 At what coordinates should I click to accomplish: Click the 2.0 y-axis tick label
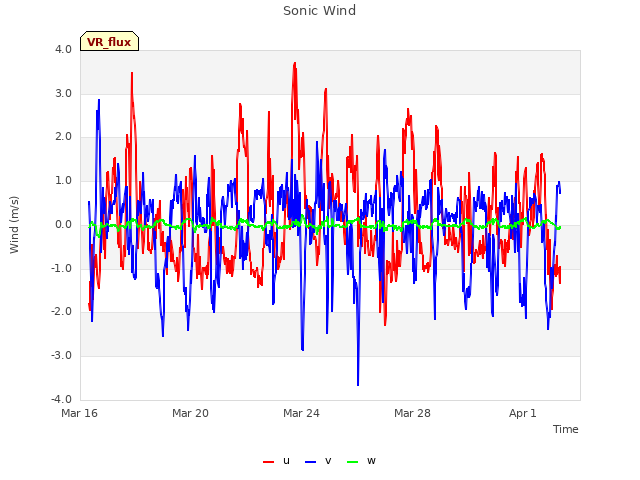click(x=63, y=137)
